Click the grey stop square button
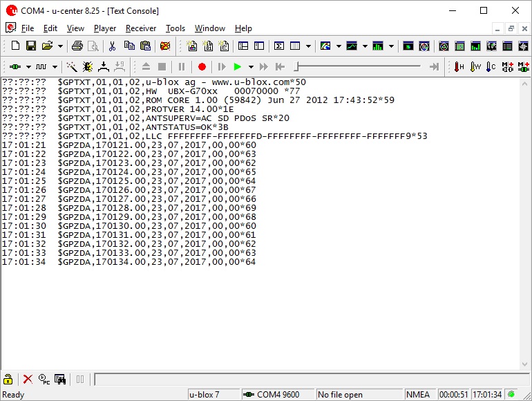The width and height of the screenshot is (532, 401). (162, 67)
